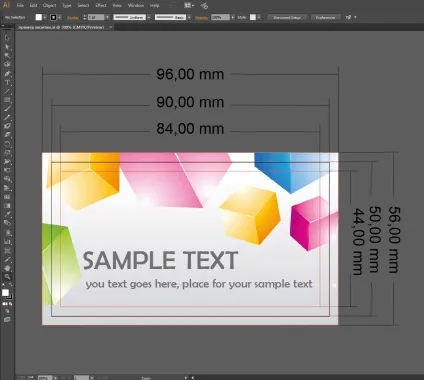Viewport: 424px width, 380px height.
Task: Select the Pencil tool
Action: coord(7,117)
